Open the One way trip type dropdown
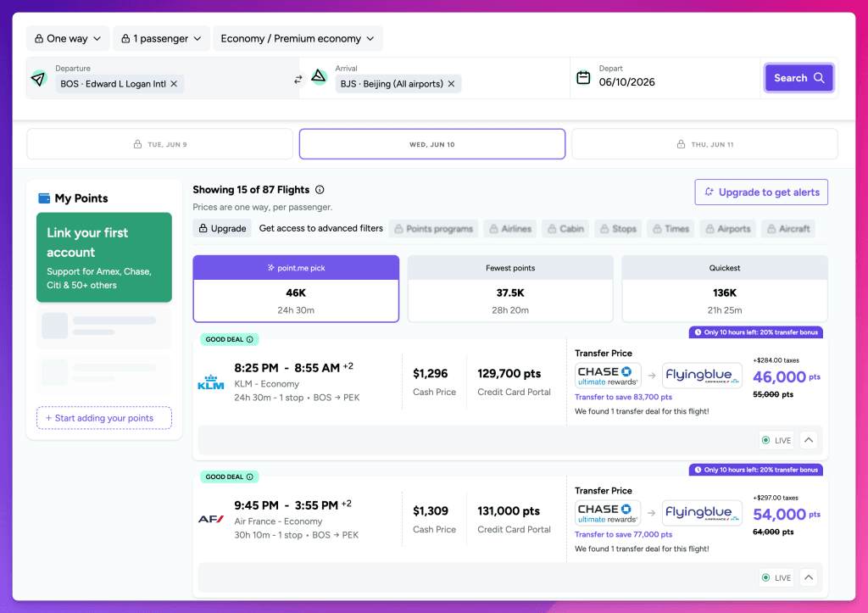Viewport: 868px width, 613px height. point(68,39)
